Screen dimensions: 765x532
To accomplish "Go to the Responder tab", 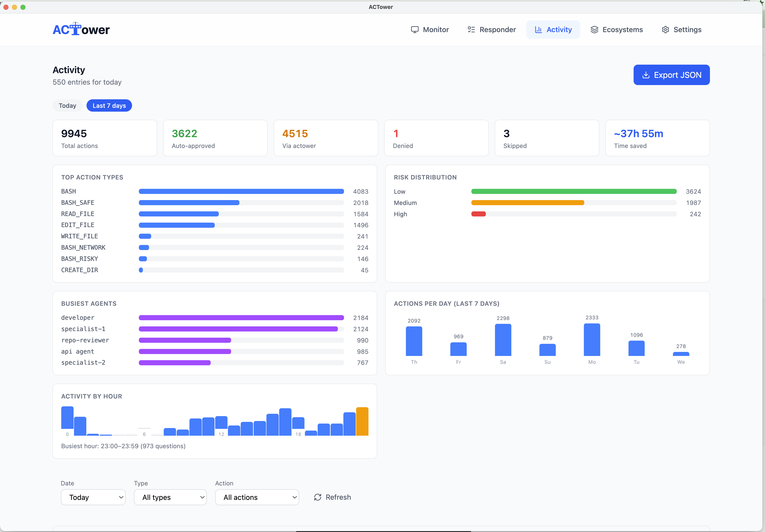I will (x=491, y=30).
